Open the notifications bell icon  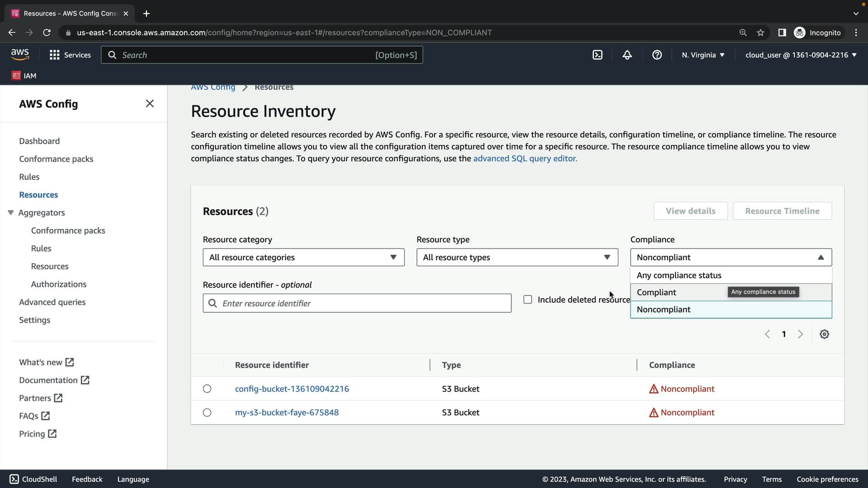(x=627, y=55)
